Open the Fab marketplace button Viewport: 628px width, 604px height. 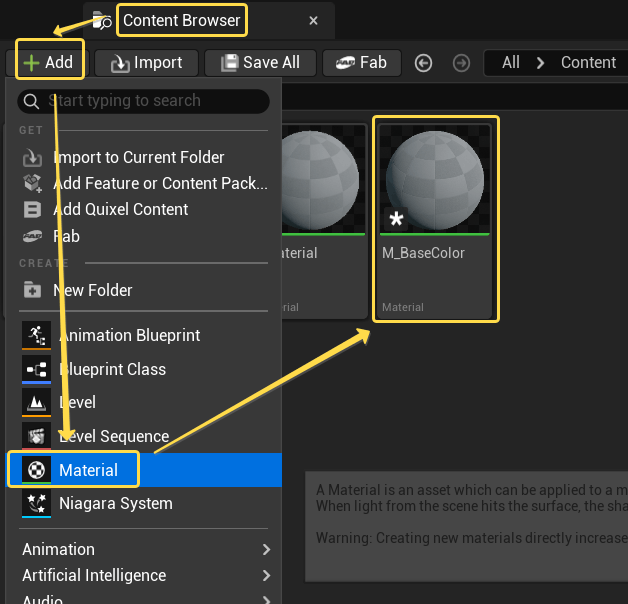click(x=361, y=62)
